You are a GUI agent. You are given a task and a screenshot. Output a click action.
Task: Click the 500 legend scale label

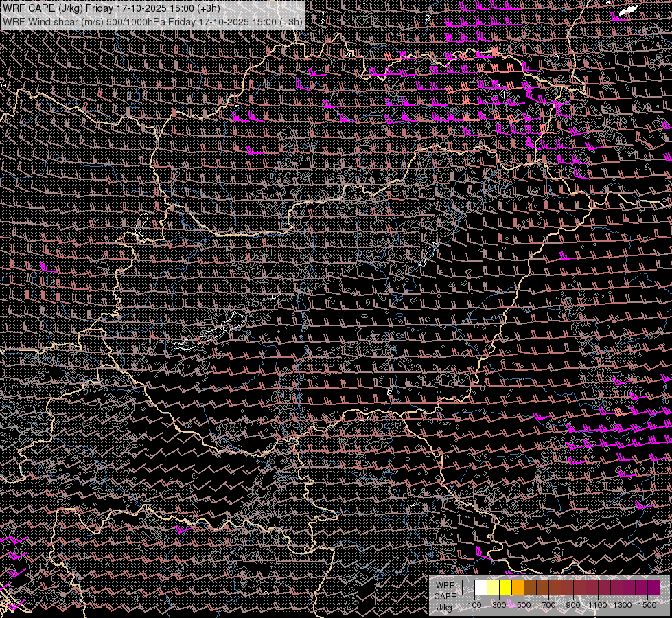click(524, 605)
